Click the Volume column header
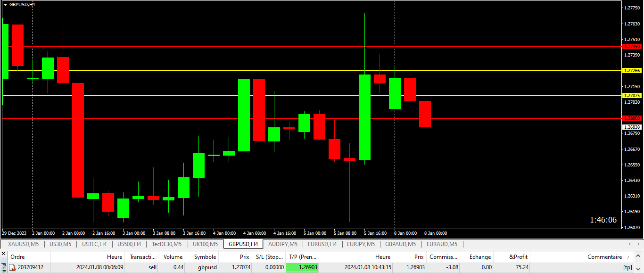This screenshot has height=273, width=644. (172, 256)
